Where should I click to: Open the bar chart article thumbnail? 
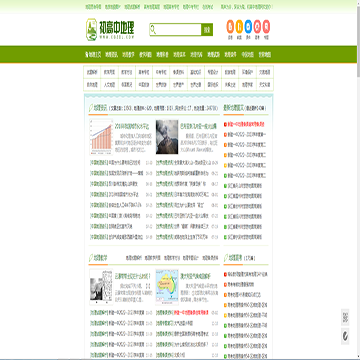tap(101, 137)
